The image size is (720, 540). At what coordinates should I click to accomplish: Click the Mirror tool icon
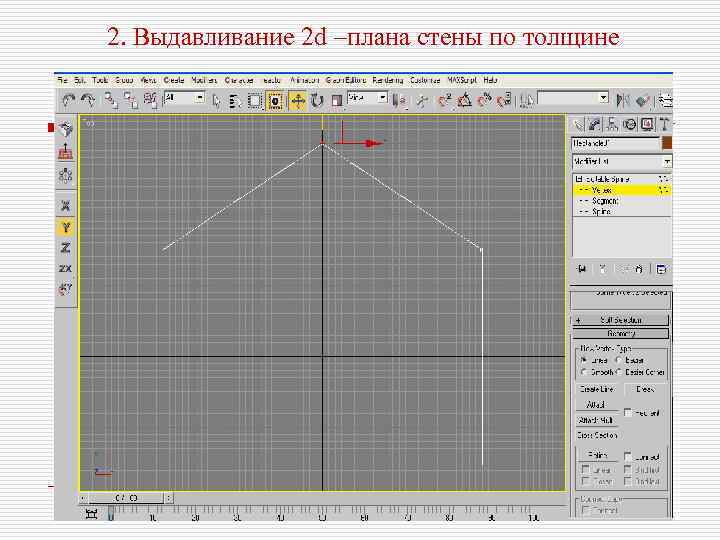[x=622, y=100]
